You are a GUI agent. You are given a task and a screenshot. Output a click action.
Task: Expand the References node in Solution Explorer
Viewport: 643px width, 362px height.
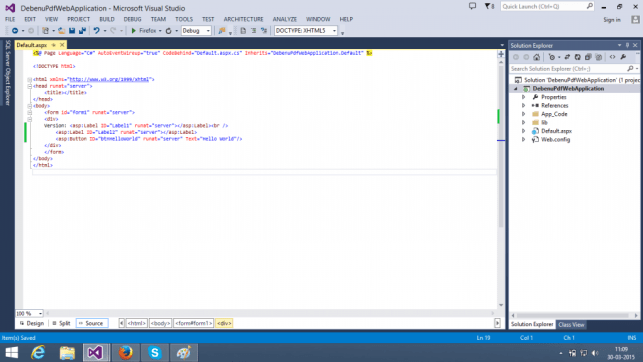(x=524, y=105)
